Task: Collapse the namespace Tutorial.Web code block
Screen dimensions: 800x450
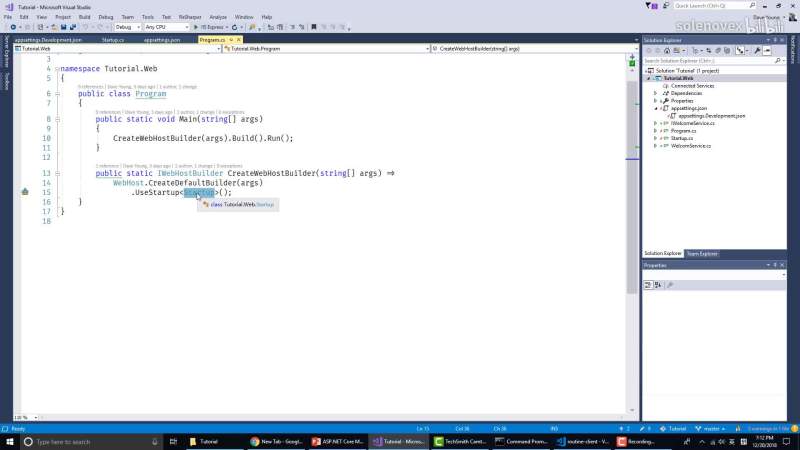Action: (57, 68)
